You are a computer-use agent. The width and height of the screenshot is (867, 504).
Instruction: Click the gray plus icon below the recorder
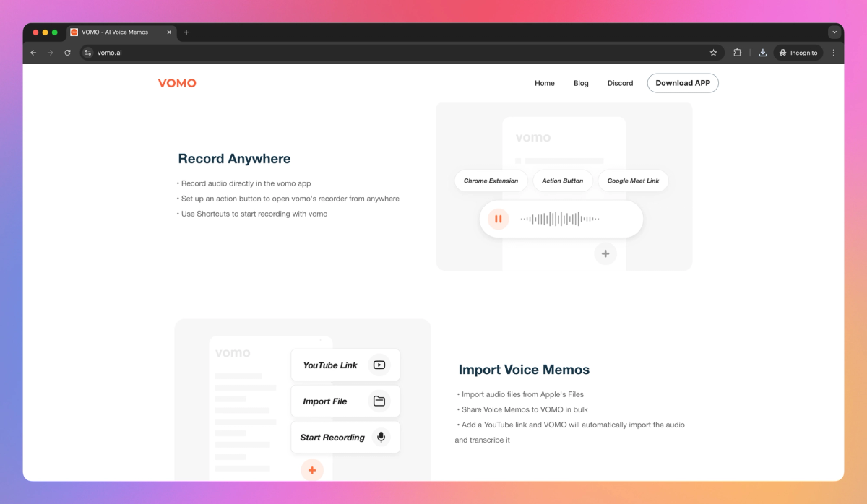click(x=605, y=253)
